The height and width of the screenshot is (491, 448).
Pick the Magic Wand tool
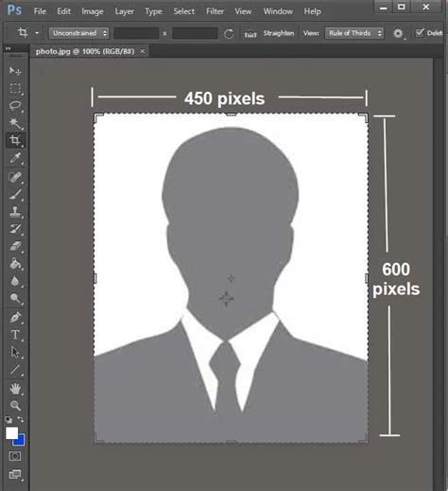[x=15, y=123]
